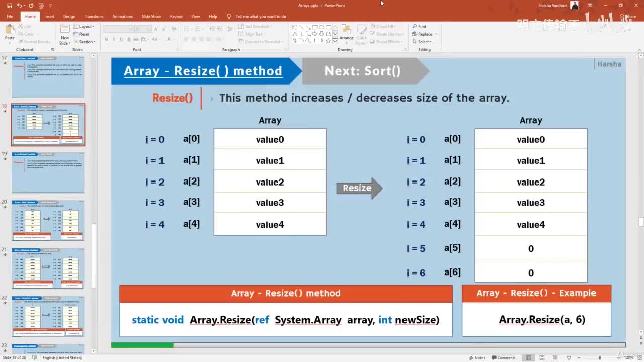Image resolution: width=644 pixels, height=362 pixels.
Task: Start Slide Show from the status bar icon
Action: point(568,358)
